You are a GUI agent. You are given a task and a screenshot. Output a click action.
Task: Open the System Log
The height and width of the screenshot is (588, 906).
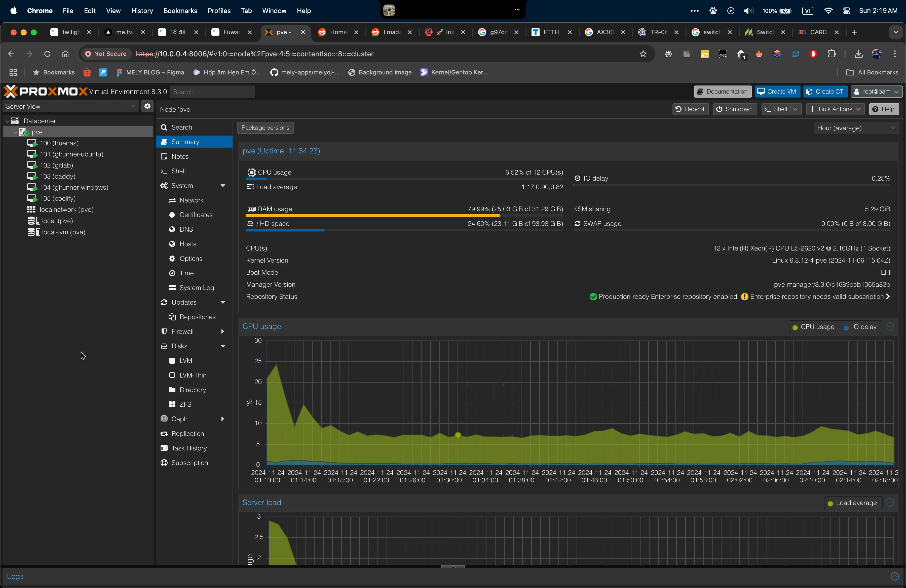pos(194,288)
